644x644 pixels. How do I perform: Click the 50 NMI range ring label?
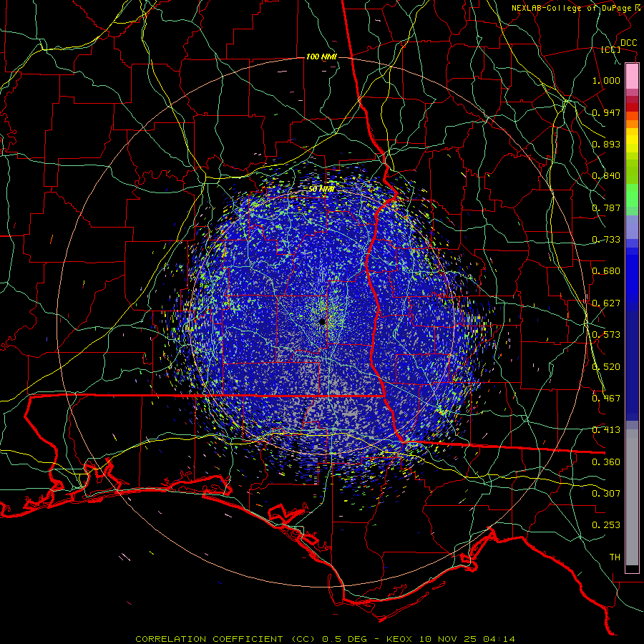pyautogui.click(x=321, y=189)
